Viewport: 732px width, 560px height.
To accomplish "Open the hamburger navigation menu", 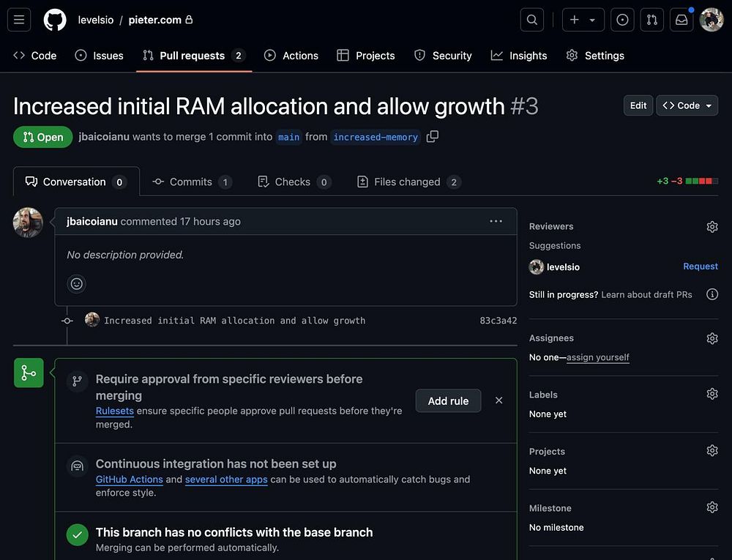I will coord(19,20).
